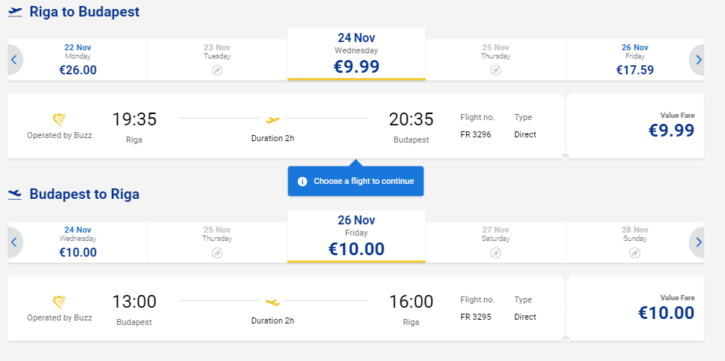Click no-flight icon under 27 Nov Saturday
This screenshot has width=725, height=361.
click(x=495, y=253)
